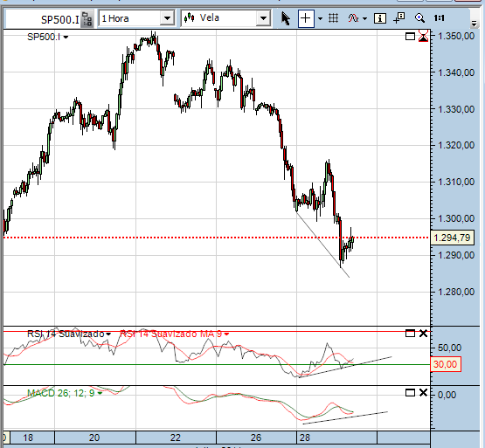
Task: Click date 28 on time axis
Action: 305,438
